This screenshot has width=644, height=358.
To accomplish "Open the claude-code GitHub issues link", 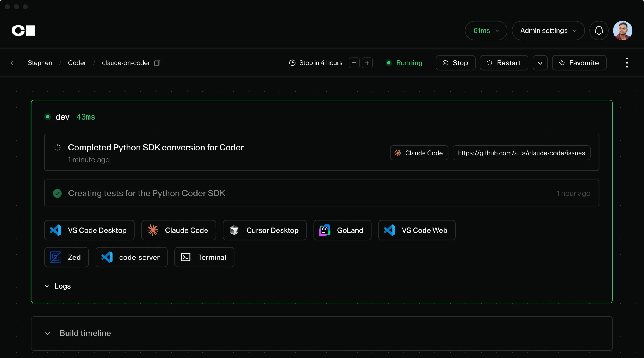I will pos(521,153).
